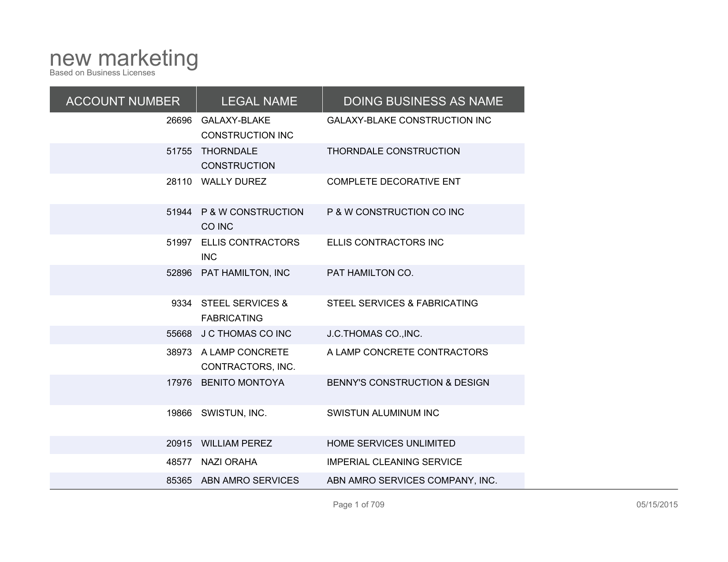Click DBA name SWISTUN ALUMINUM INC
The width and height of the screenshot is (728, 562).
tap(383, 413)
